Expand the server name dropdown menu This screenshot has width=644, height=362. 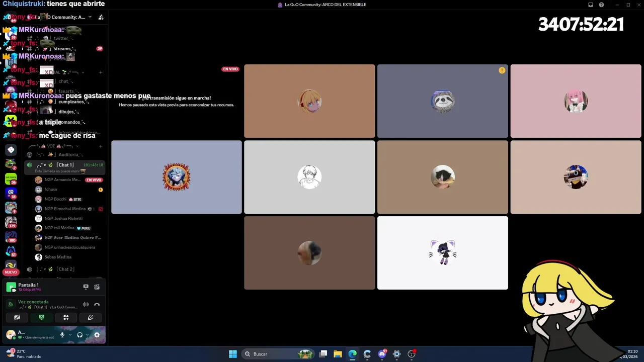[90, 17]
